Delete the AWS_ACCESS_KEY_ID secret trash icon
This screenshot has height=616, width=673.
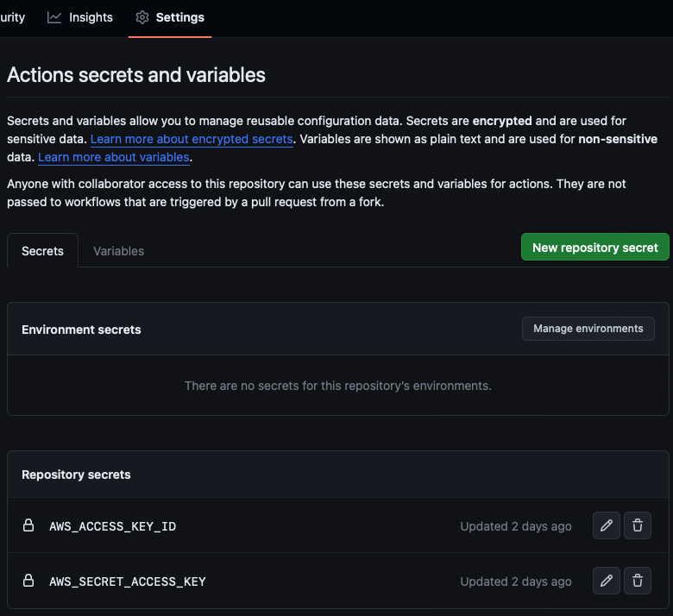[x=638, y=525]
